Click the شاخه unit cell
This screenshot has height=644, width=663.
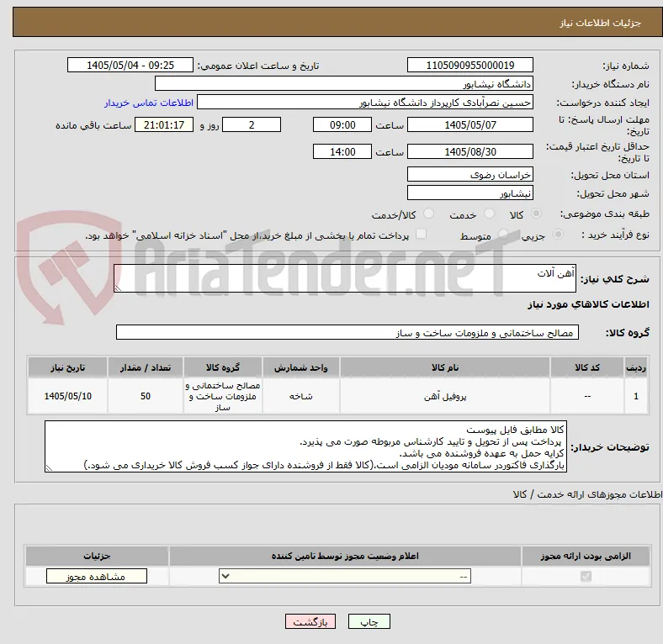300,396
